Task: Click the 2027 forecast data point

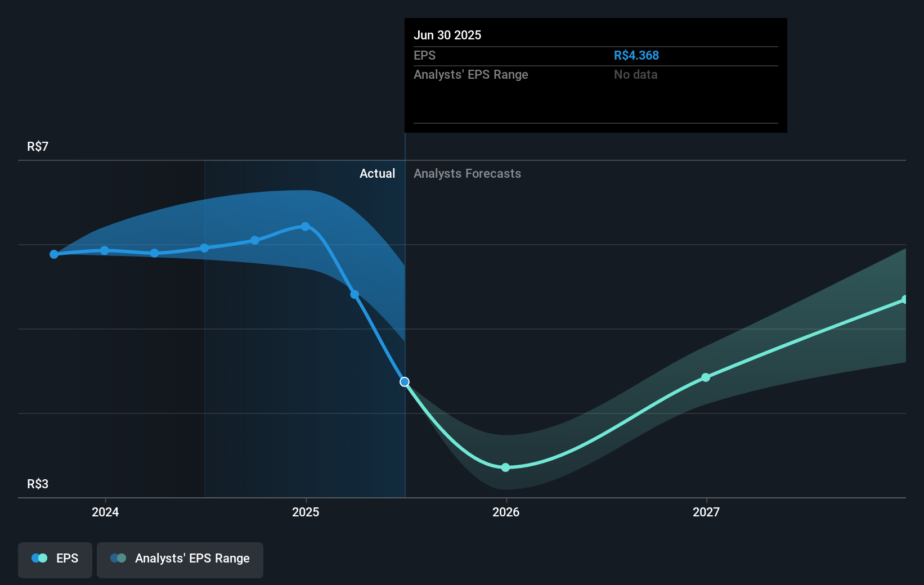Action: click(705, 378)
